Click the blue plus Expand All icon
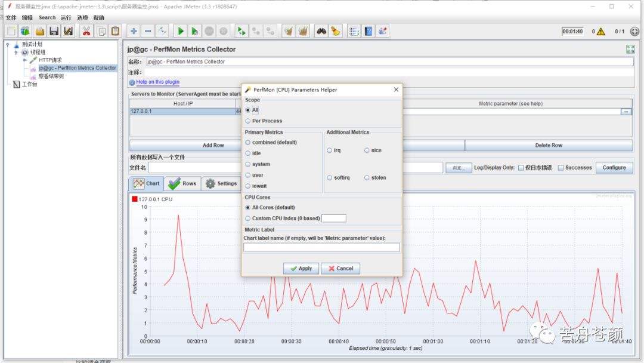 pyautogui.click(x=134, y=31)
